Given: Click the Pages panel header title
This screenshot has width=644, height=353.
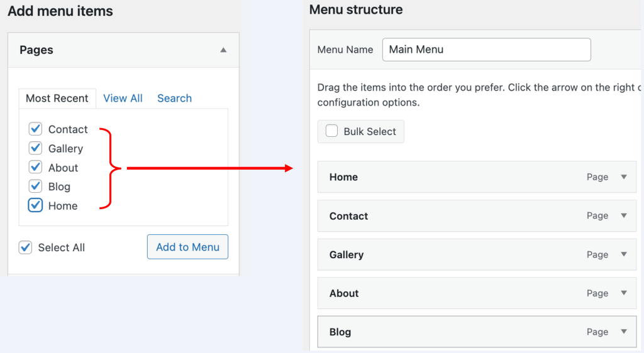Looking at the screenshot, I should point(36,50).
